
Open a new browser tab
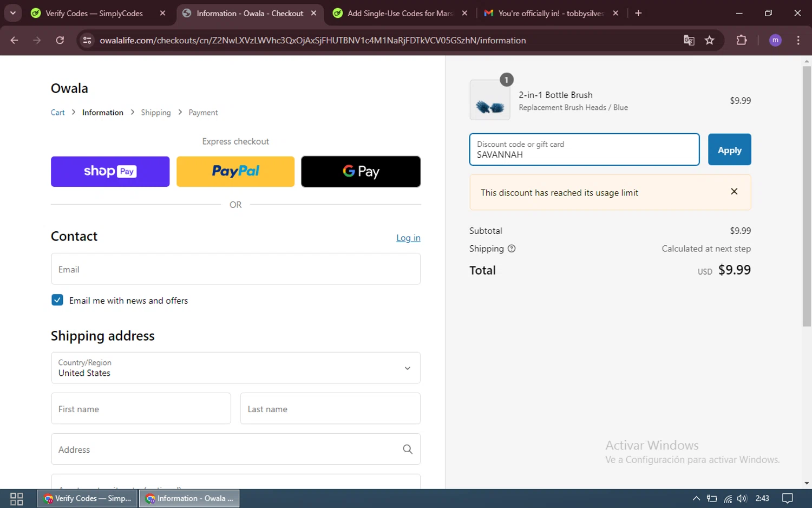tap(638, 13)
